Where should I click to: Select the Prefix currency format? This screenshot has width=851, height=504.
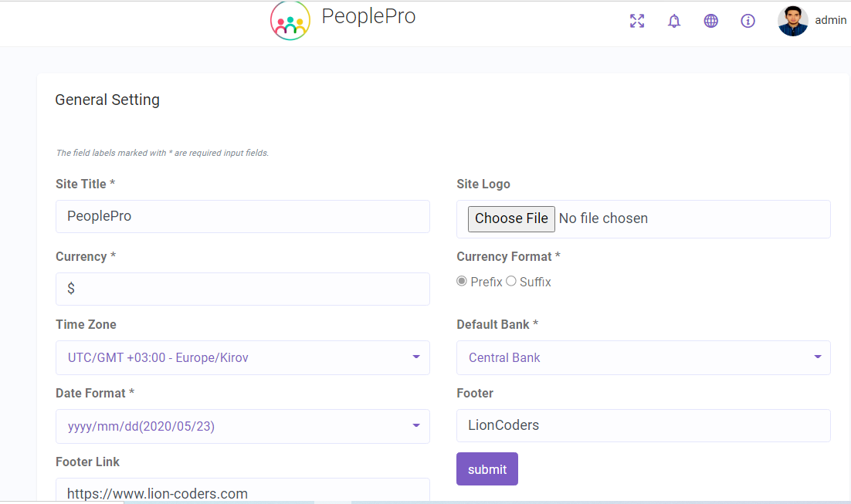(x=462, y=282)
